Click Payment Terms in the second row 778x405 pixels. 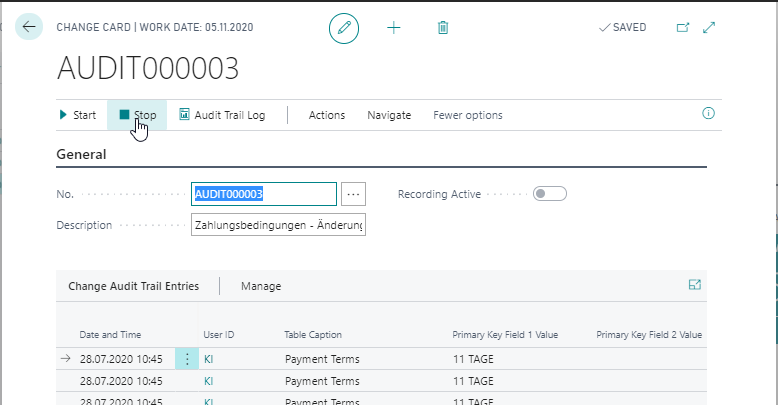point(322,381)
